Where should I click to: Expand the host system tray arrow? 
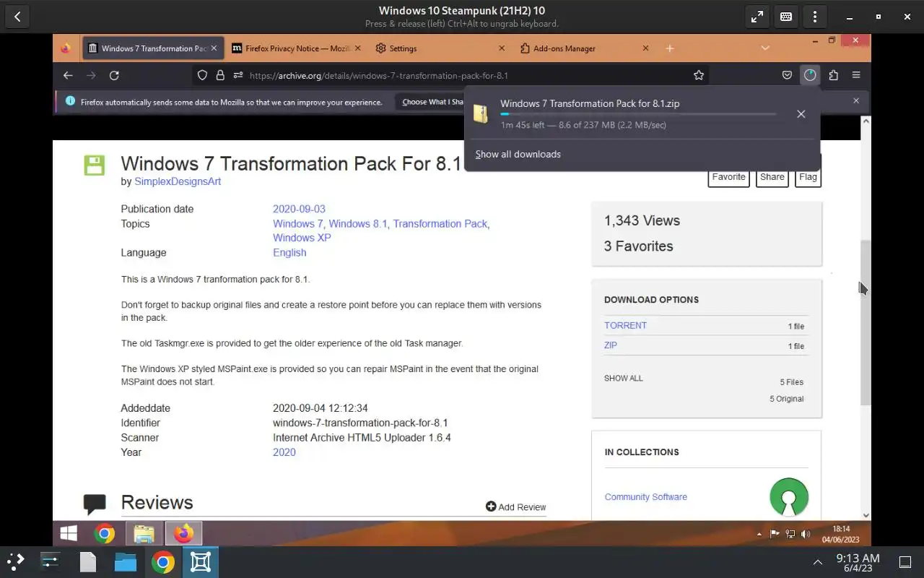tap(817, 562)
